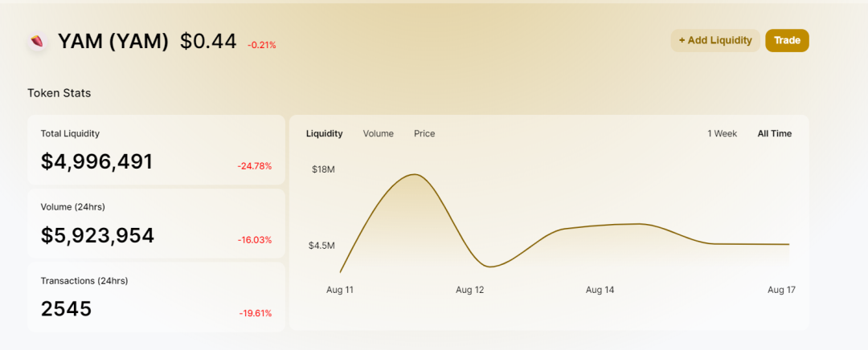Switch chart to Liquidity tab
The height and width of the screenshot is (350, 868).
[325, 133]
